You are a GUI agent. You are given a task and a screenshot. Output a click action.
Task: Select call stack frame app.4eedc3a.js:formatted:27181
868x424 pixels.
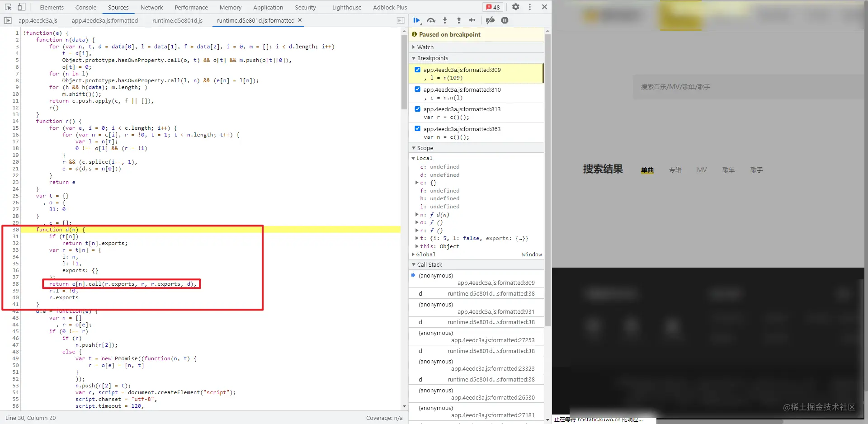coord(476,411)
